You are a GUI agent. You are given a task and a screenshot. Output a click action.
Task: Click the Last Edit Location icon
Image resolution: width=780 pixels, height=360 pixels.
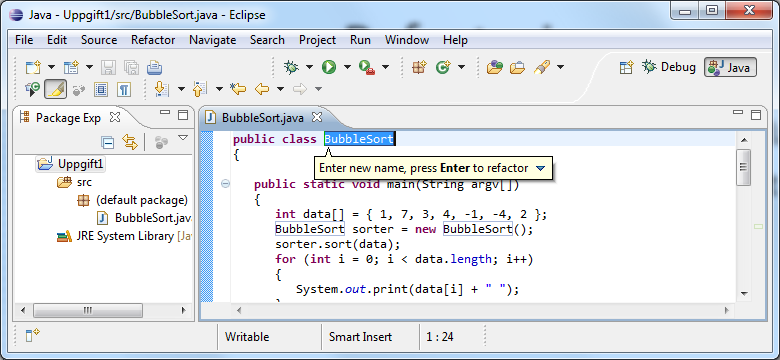point(238,90)
